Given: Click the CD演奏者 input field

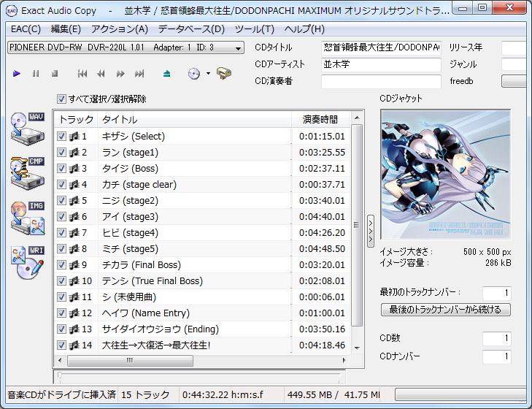Looking at the screenshot, I should [x=381, y=81].
